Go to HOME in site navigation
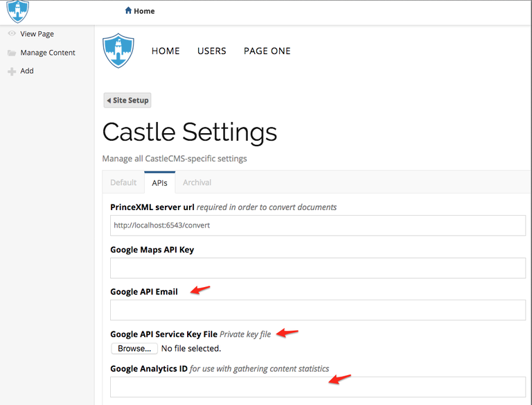Image resolution: width=532 pixels, height=405 pixels. (x=166, y=51)
